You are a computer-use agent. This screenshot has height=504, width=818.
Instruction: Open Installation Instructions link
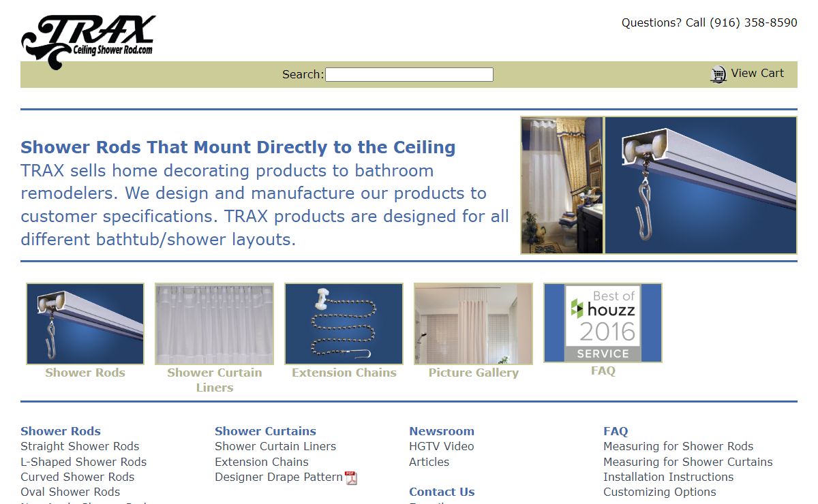click(669, 477)
